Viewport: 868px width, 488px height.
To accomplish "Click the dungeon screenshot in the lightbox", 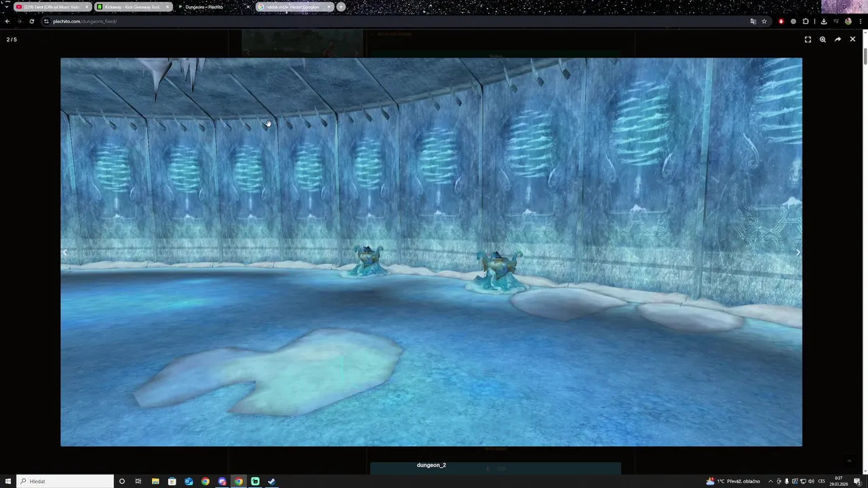I will pyautogui.click(x=431, y=252).
